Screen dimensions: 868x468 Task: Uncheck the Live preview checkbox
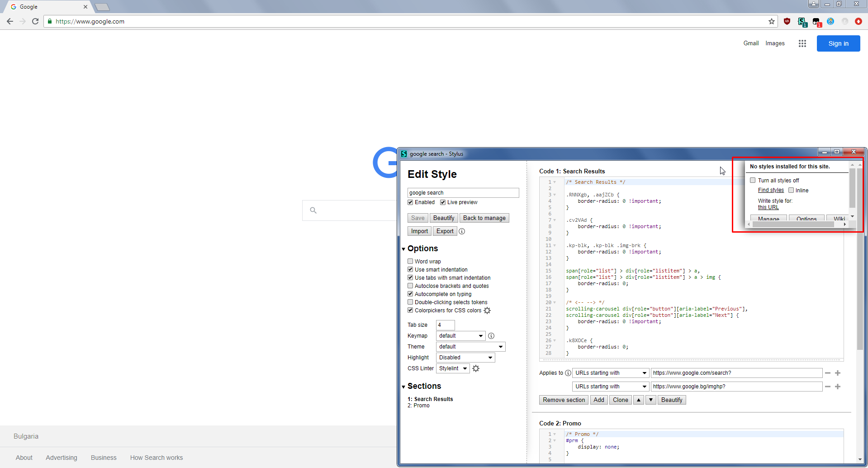[442, 202]
